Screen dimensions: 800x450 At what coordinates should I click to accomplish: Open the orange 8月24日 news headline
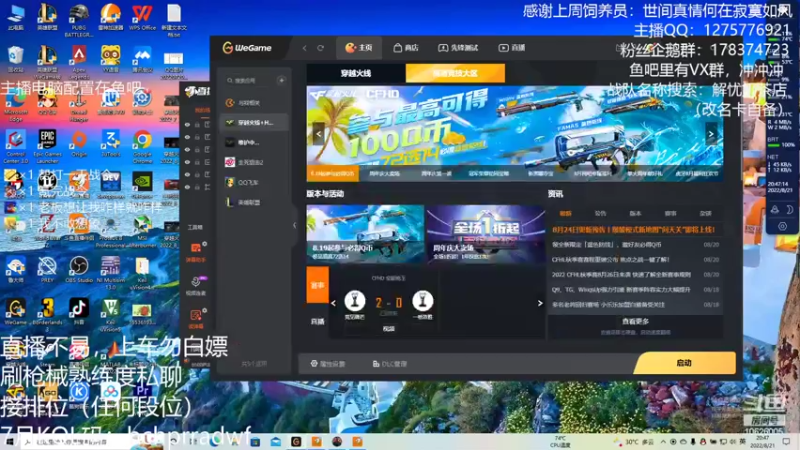point(633,230)
